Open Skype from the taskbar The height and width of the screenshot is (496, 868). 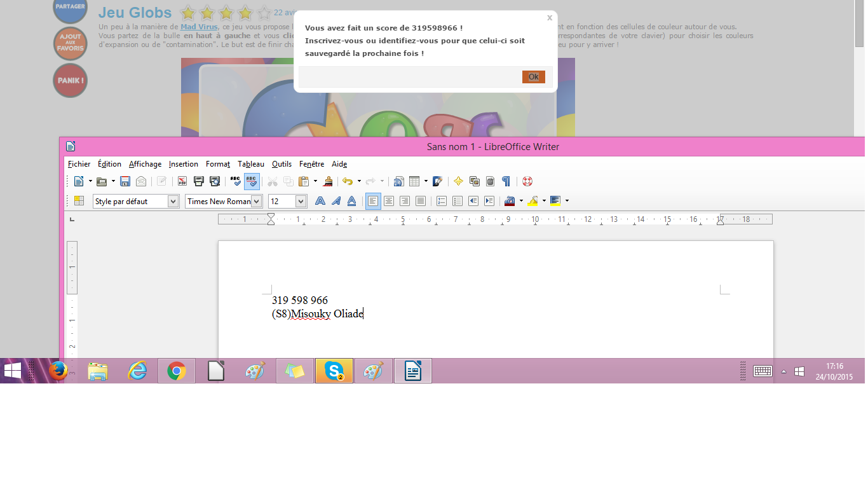[334, 371]
